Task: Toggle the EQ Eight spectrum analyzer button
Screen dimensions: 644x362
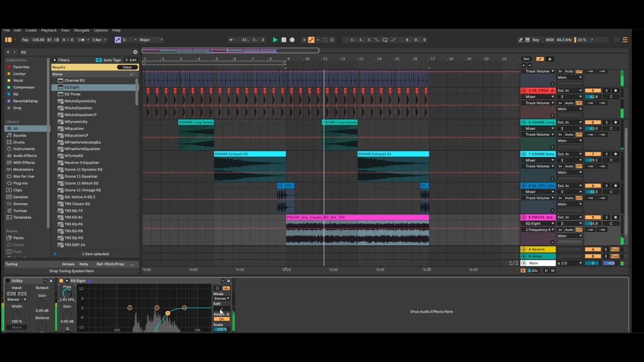Action: [x=226, y=288]
